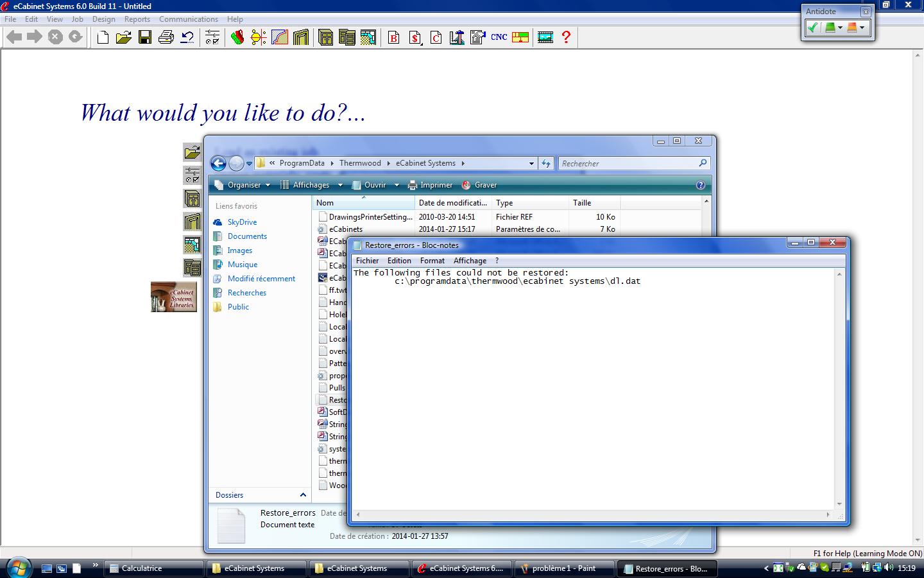This screenshot has width=924, height=578.
Task: Open the Format menu in Bloc-notes
Action: [432, 261]
